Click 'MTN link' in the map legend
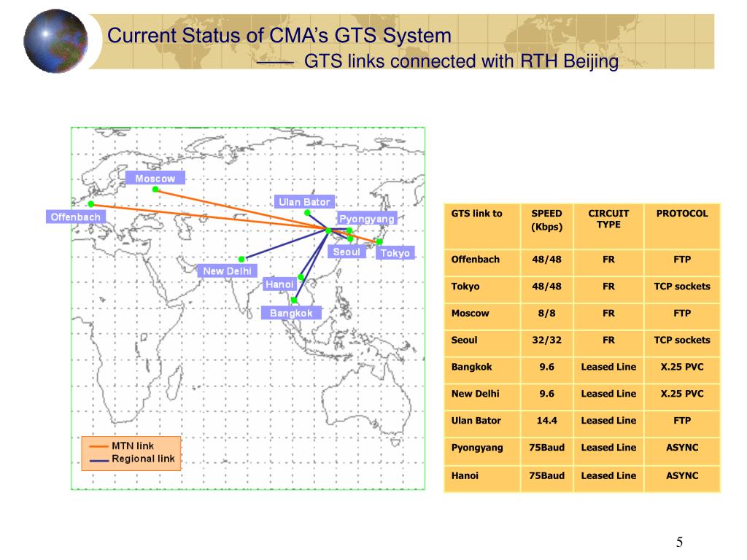The image size is (747, 560). click(x=133, y=446)
